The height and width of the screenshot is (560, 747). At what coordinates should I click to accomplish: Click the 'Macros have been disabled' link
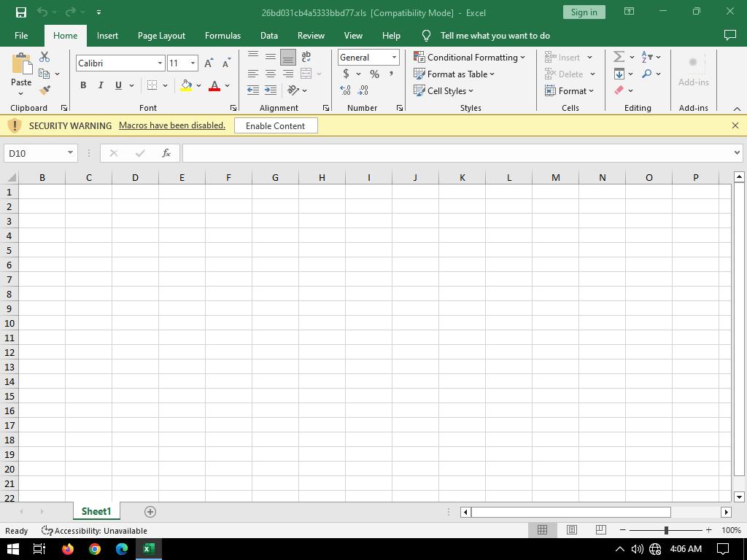(172, 125)
